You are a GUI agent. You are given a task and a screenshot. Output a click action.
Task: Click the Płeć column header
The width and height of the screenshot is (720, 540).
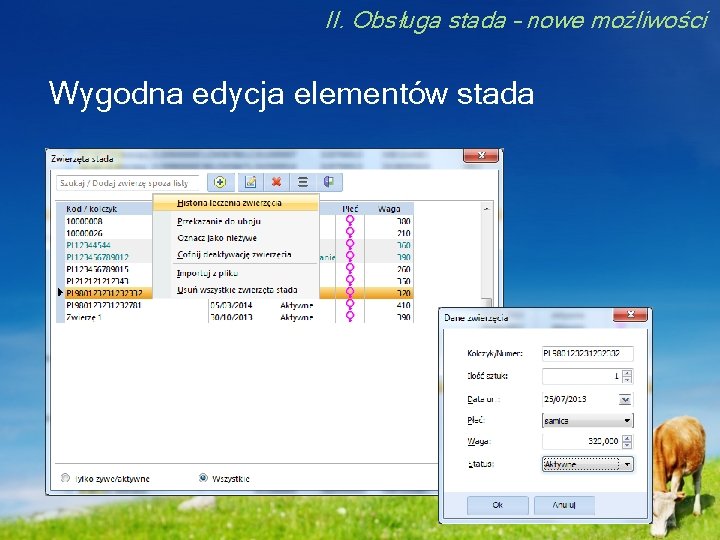350,209
